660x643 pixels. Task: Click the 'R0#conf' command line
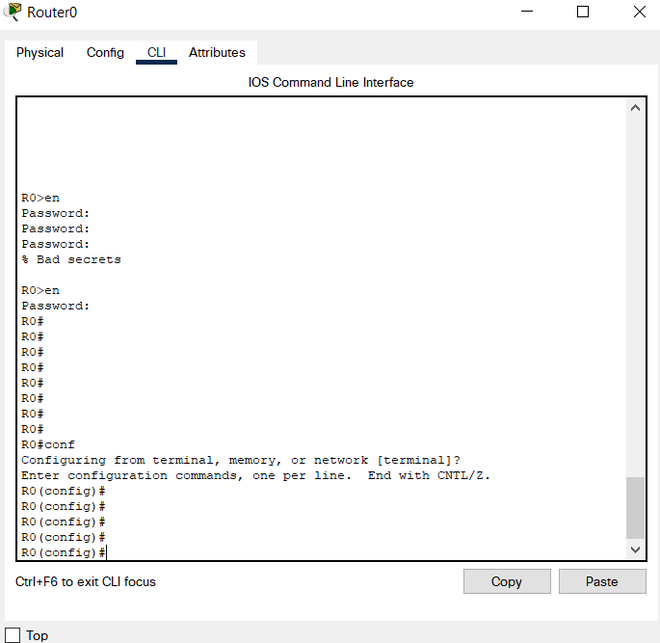48,445
